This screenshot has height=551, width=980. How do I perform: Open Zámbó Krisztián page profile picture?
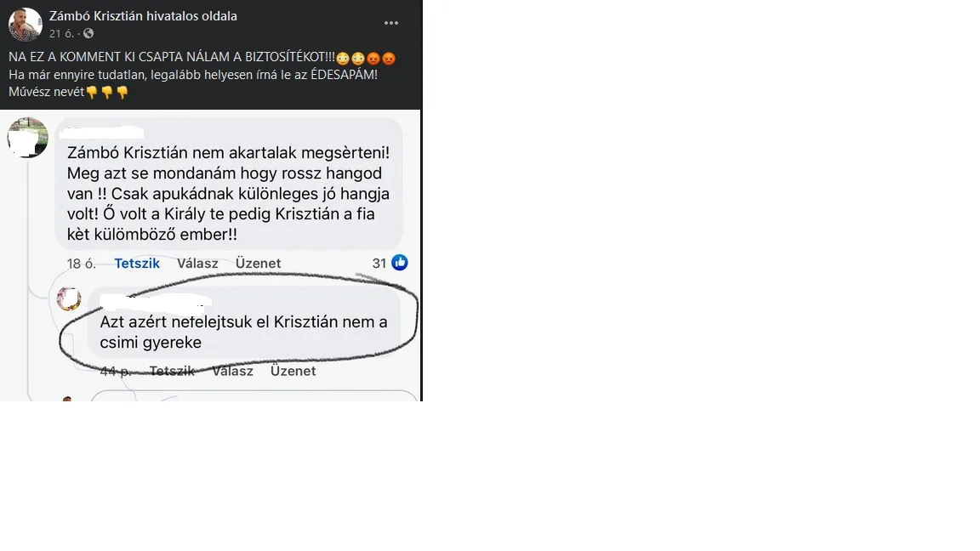[25, 24]
